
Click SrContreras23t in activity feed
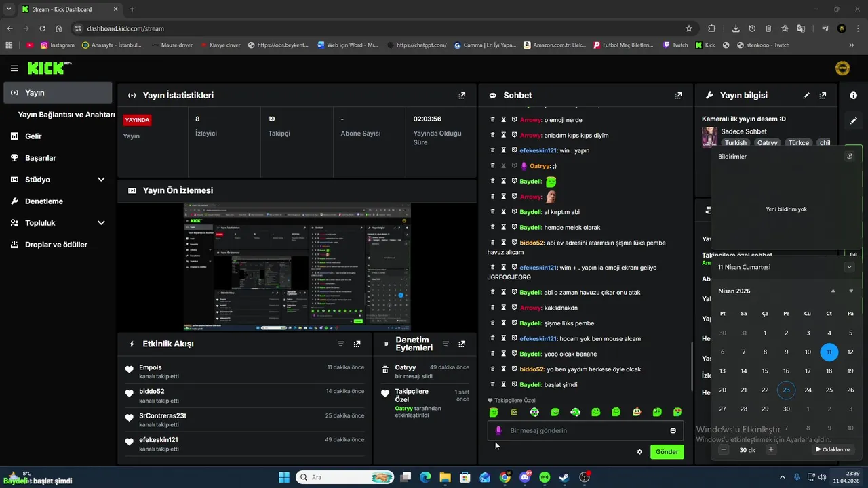coord(163,415)
